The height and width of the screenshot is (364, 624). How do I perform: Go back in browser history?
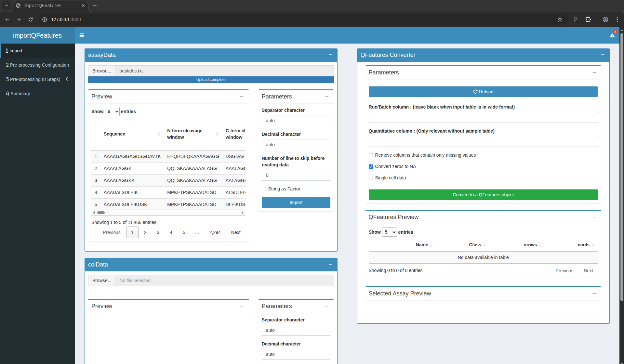[x=7, y=19]
